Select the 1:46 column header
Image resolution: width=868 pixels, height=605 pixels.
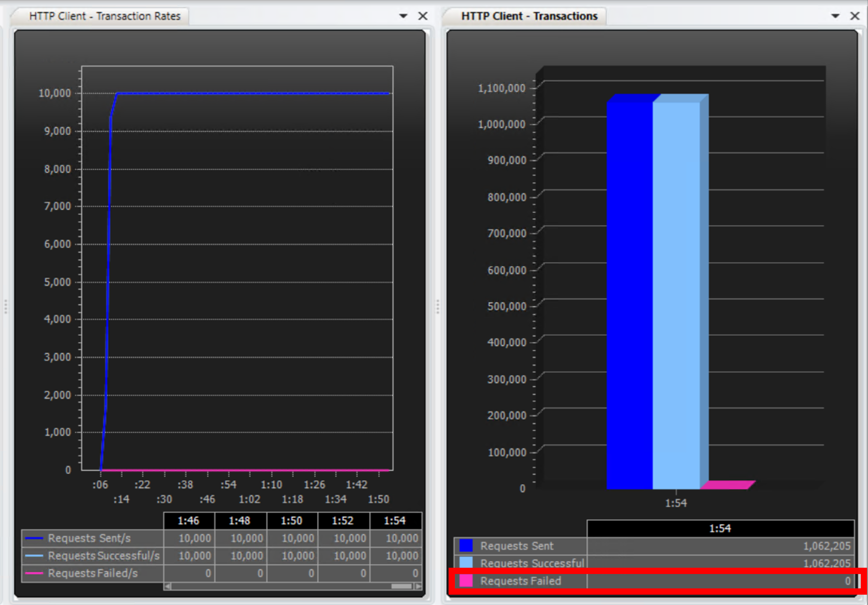[x=188, y=521]
